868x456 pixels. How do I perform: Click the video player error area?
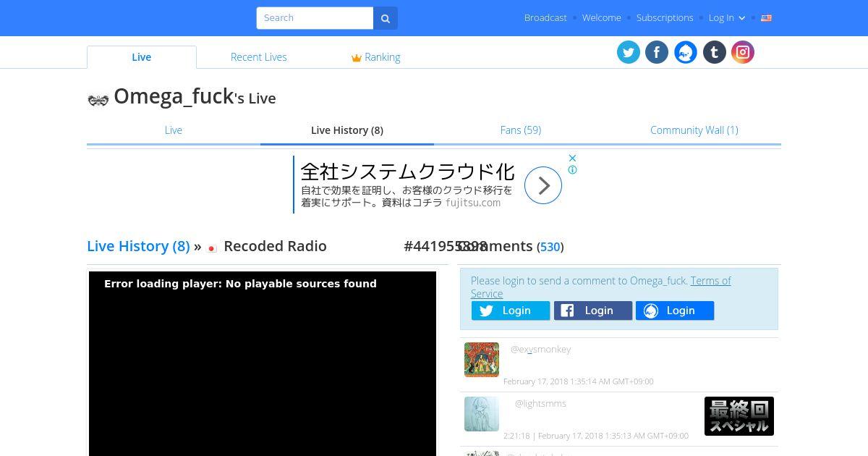263,363
